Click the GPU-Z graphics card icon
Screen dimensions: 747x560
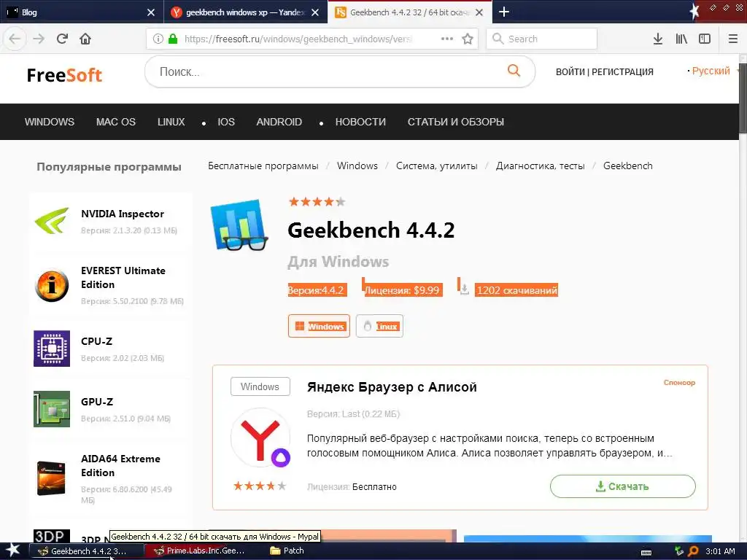pyautogui.click(x=52, y=409)
